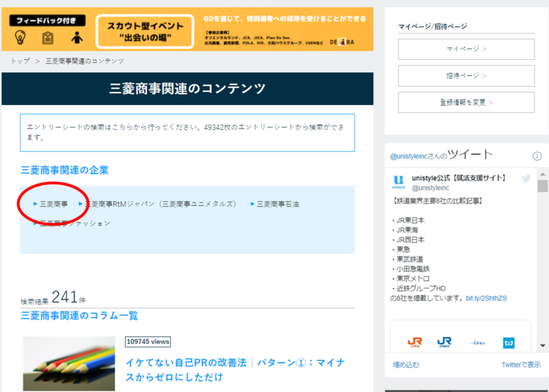Click the lightbulb icon in the banner

[20, 38]
